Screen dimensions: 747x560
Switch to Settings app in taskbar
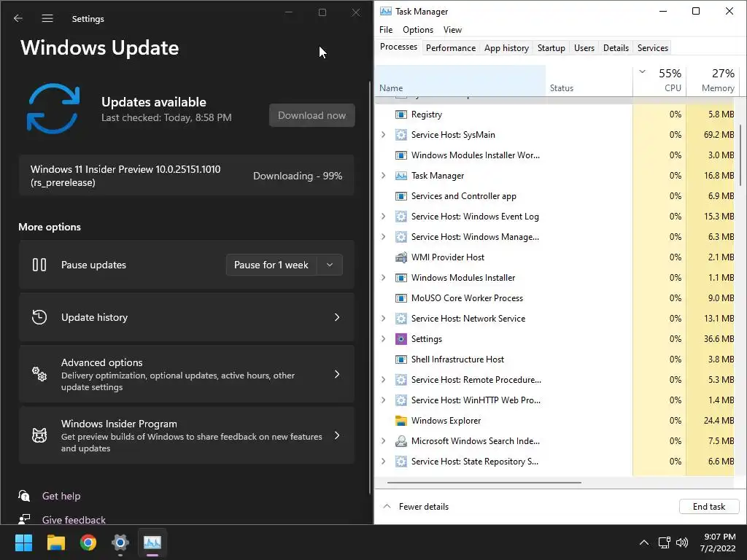point(120,542)
